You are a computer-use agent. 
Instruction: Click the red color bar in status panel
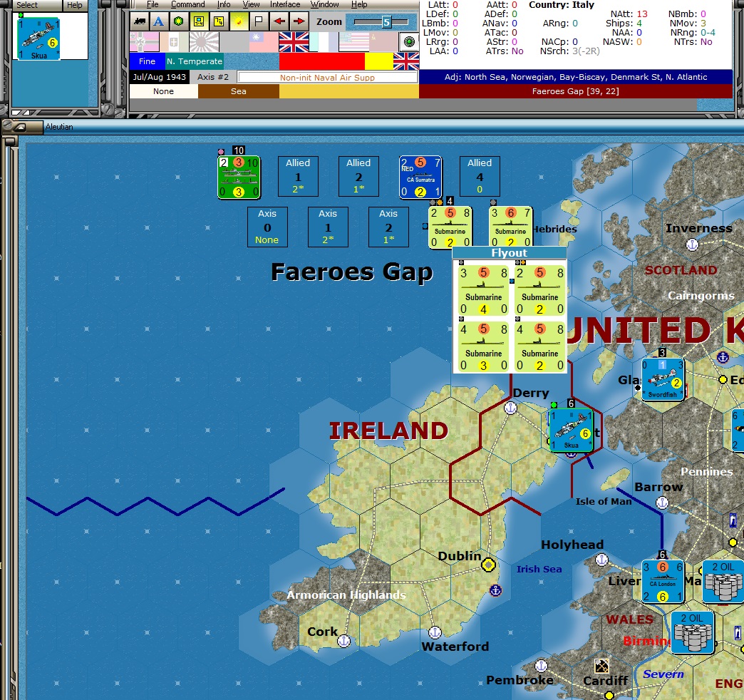coord(321,61)
